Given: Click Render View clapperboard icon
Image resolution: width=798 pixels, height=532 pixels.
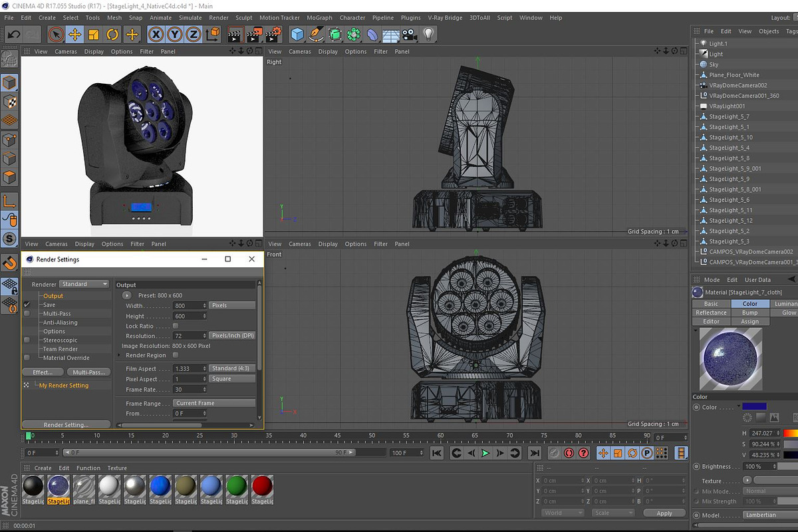Looking at the screenshot, I should pyautogui.click(x=235, y=34).
